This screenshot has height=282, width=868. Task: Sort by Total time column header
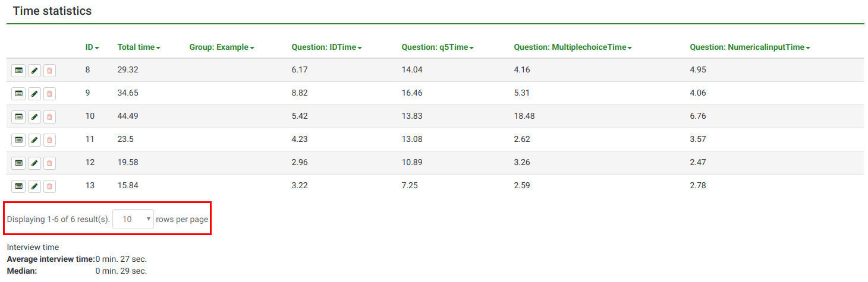pyautogui.click(x=139, y=47)
